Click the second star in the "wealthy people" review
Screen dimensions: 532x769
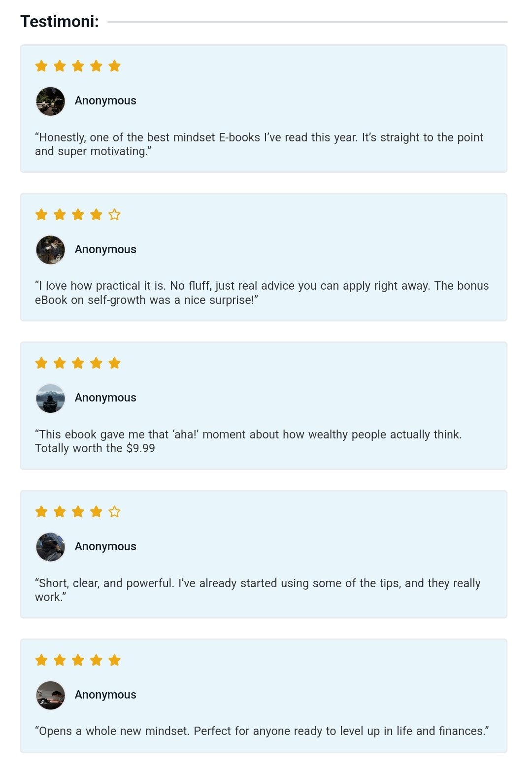click(x=60, y=364)
